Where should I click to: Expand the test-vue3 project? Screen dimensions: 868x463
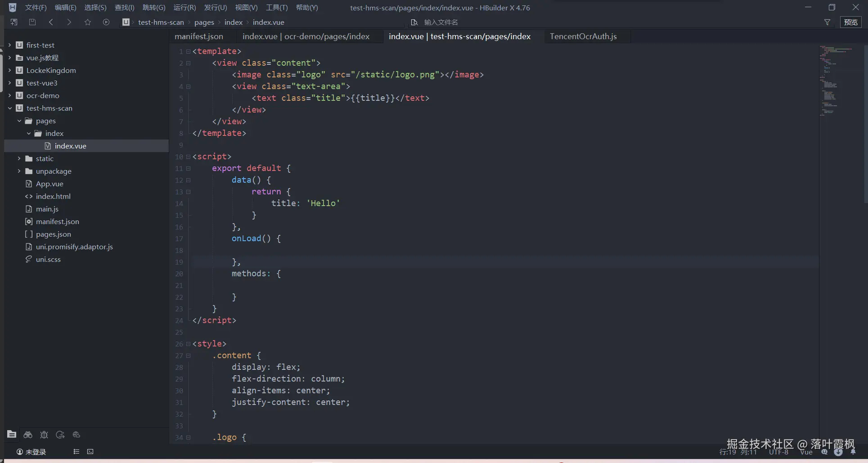point(9,83)
